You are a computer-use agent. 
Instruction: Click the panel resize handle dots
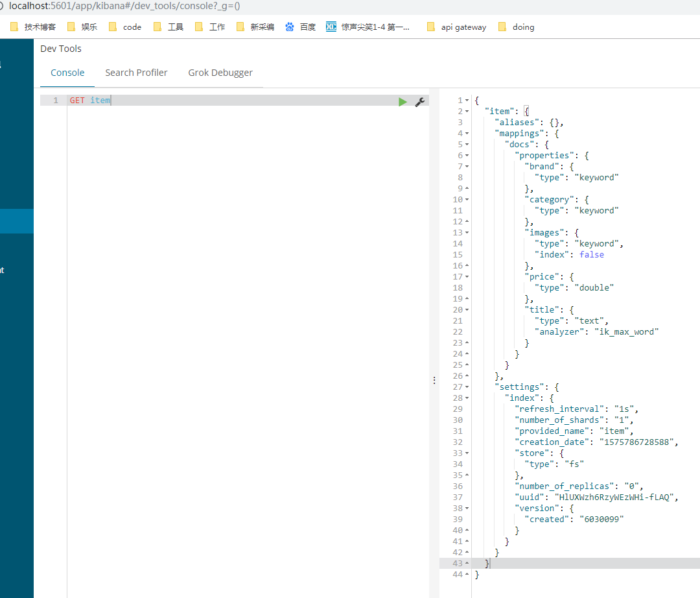434,380
